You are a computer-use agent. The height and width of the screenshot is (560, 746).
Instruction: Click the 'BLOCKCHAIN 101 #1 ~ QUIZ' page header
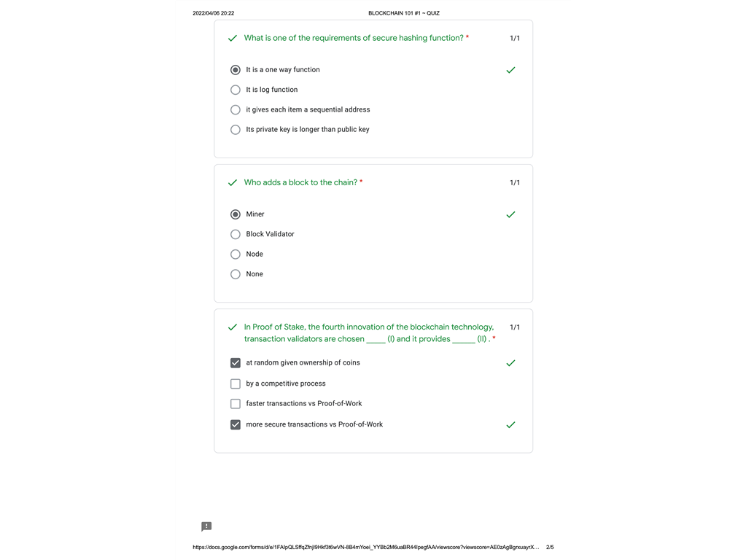click(x=403, y=13)
